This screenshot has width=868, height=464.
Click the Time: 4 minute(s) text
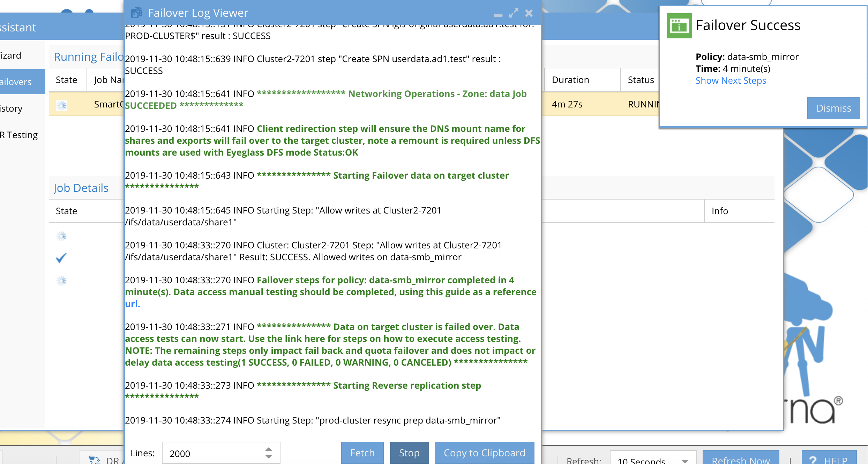click(x=733, y=69)
